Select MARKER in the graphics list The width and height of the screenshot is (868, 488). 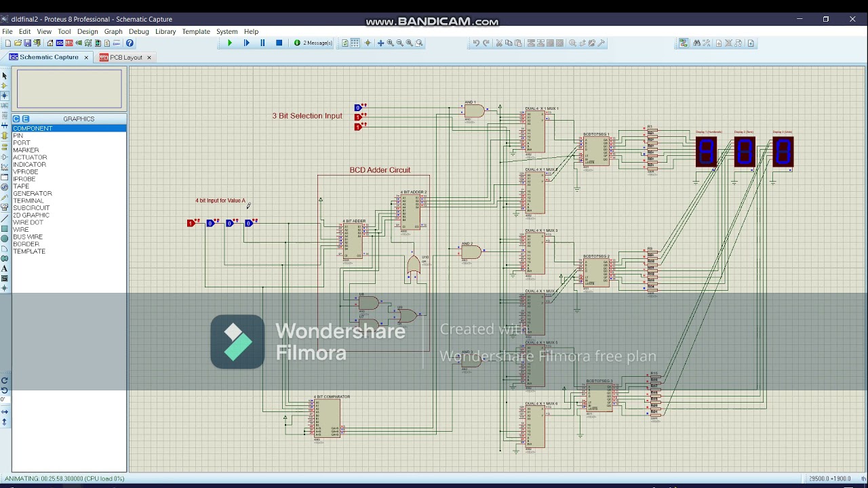pyautogui.click(x=68, y=150)
